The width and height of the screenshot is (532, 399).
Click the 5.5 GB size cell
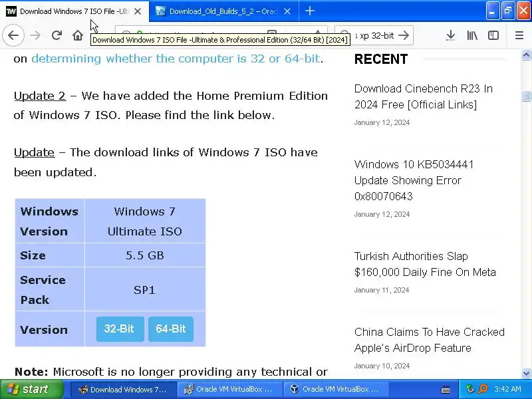145,255
